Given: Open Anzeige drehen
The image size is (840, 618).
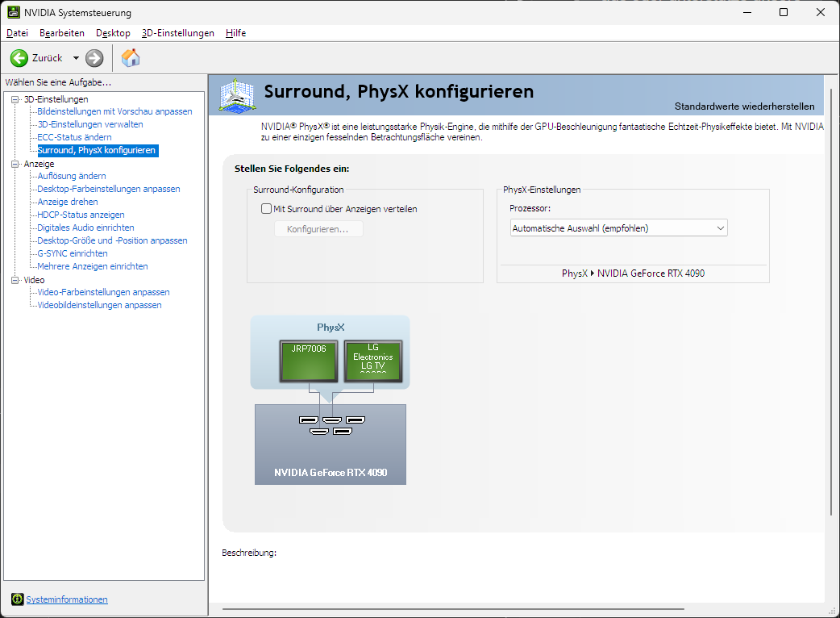Looking at the screenshot, I should [68, 202].
